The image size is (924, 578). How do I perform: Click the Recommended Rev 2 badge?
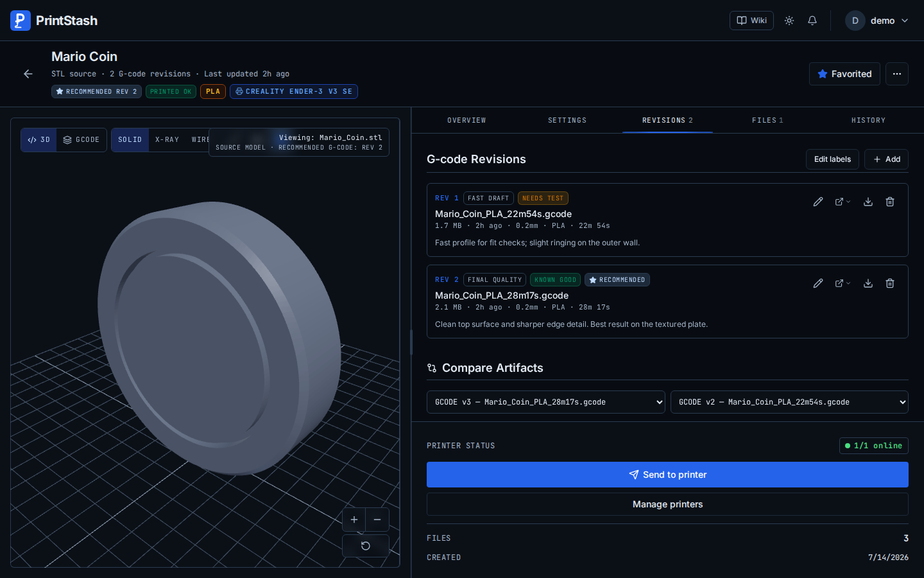(x=96, y=92)
